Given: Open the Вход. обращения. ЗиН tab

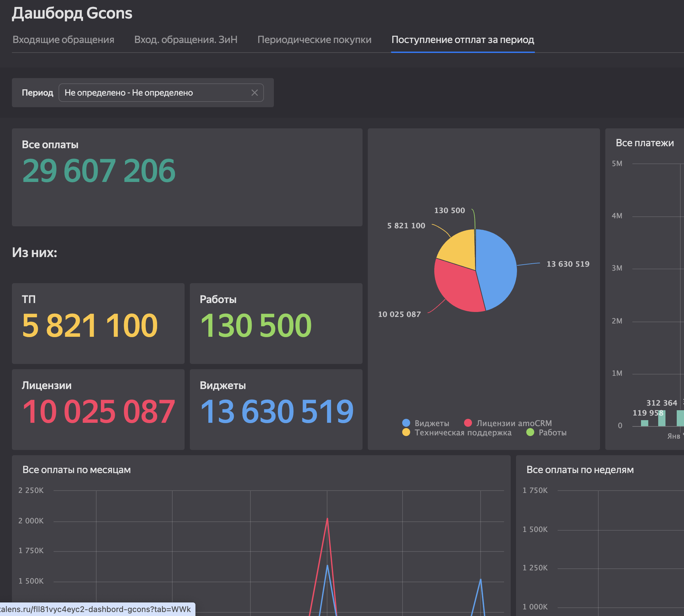Looking at the screenshot, I should pyautogui.click(x=186, y=40).
